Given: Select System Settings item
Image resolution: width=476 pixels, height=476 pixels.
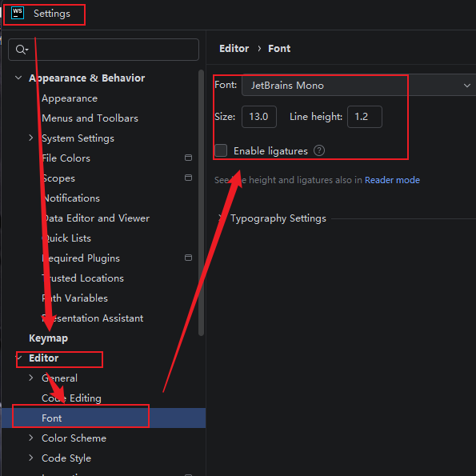Looking at the screenshot, I should (78, 138).
